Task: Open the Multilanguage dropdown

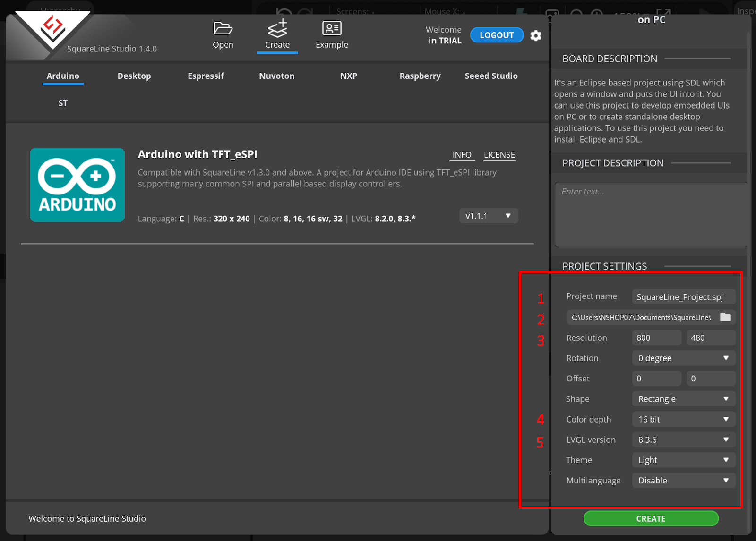Action: (684, 480)
